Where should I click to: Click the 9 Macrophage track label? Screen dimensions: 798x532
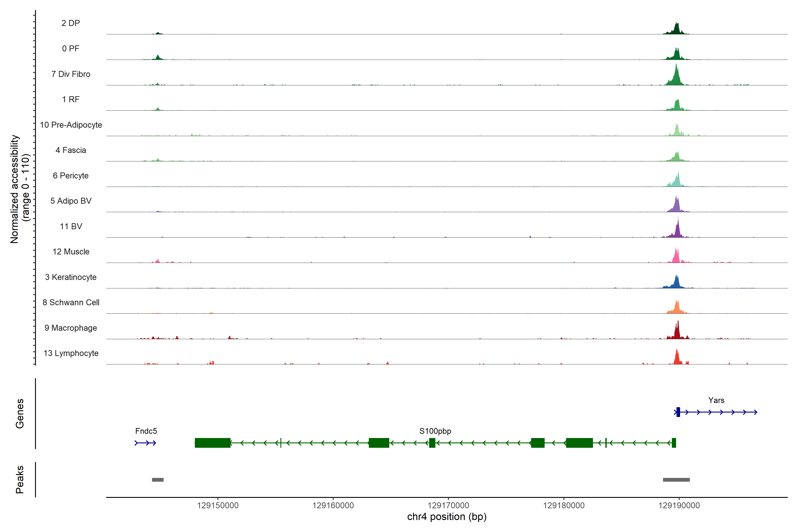[x=70, y=328]
